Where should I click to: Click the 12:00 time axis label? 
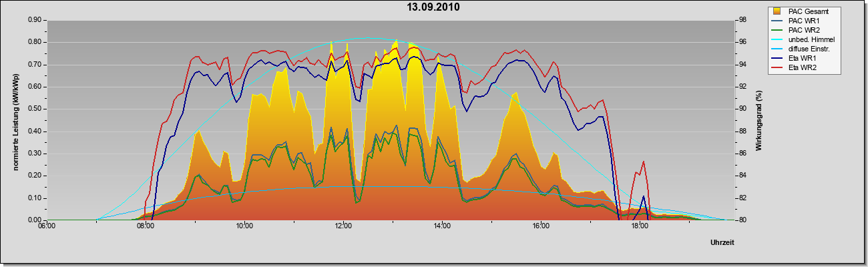pyautogui.click(x=343, y=226)
